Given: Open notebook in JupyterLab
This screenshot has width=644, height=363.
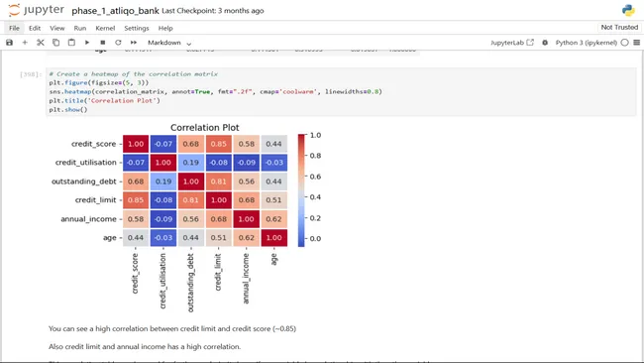Looking at the screenshot, I should tap(512, 43).
